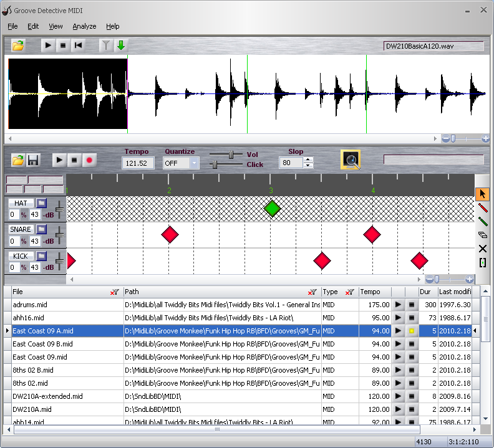
Task: Save the MIDI file with disk icon
Action: (33, 160)
